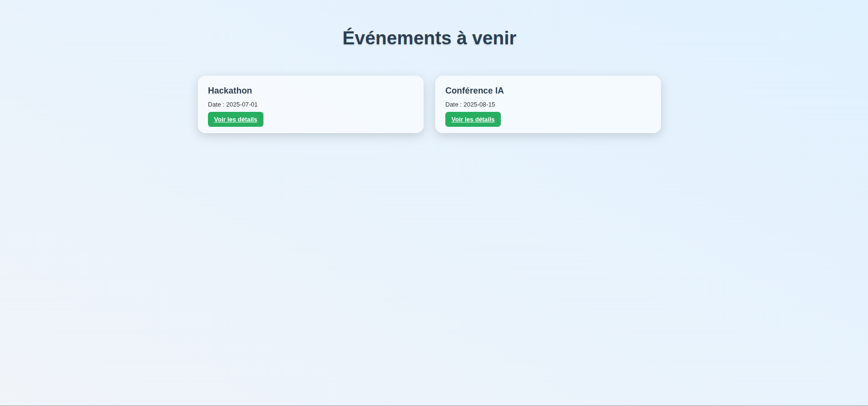Click the Date label in the Conférence IA card
Screen dimensions: 868x406
coord(452,105)
